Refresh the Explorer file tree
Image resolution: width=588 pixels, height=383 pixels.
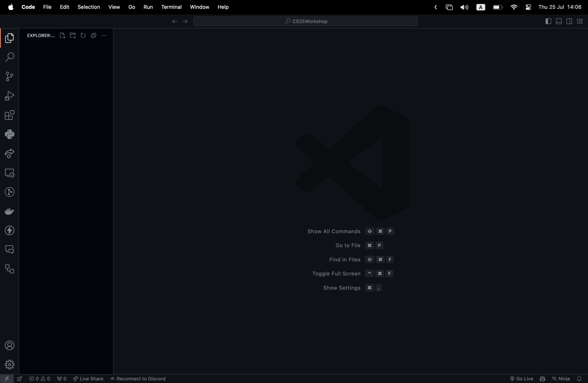tap(83, 35)
